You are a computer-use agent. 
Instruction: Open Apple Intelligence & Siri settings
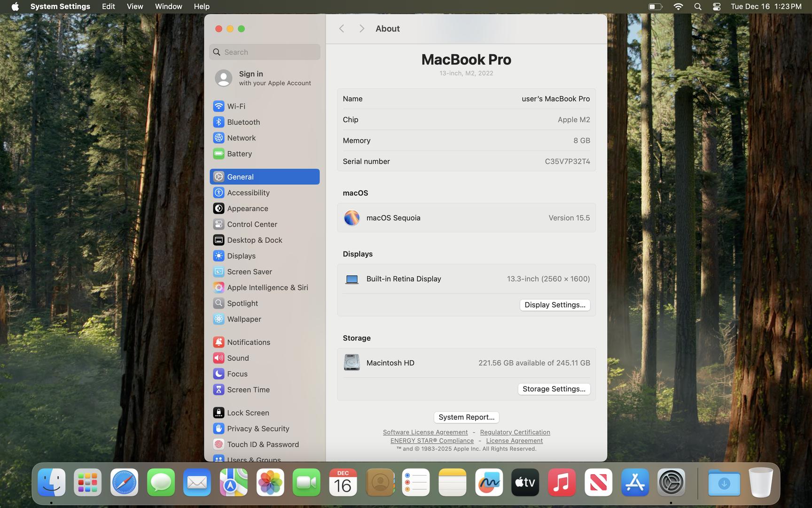[267, 287]
